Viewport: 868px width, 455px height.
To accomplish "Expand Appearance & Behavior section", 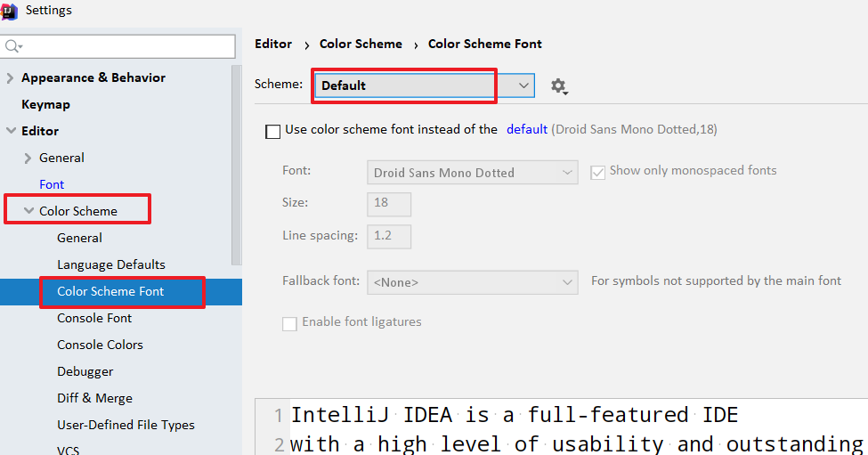I will point(11,77).
